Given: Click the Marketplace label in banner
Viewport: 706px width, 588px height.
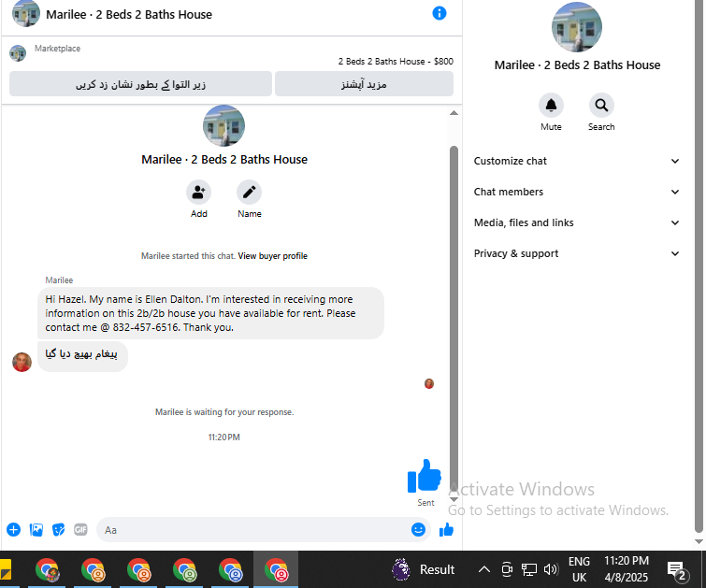Looking at the screenshot, I should [x=58, y=49].
